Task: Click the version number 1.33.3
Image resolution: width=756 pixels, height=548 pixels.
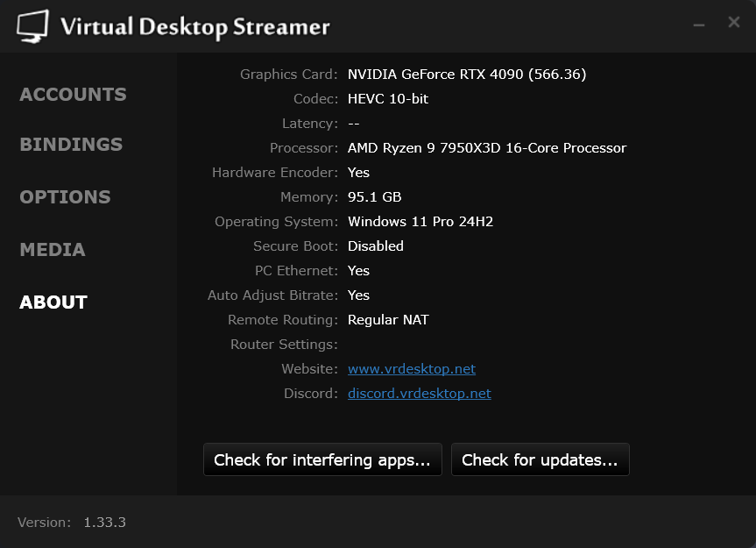Action: coord(105,522)
